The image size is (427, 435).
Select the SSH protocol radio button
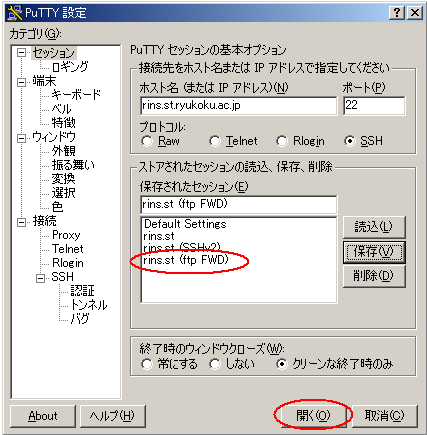(x=350, y=141)
